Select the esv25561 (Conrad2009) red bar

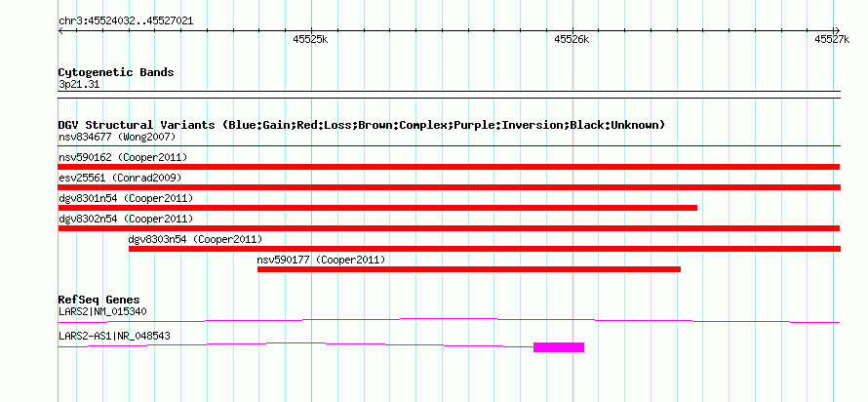(x=449, y=187)
